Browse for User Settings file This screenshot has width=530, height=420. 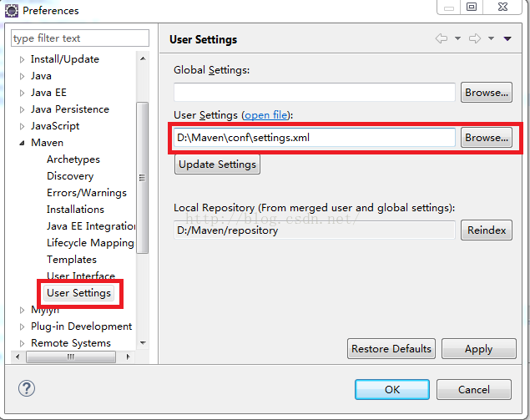point(487,138)
